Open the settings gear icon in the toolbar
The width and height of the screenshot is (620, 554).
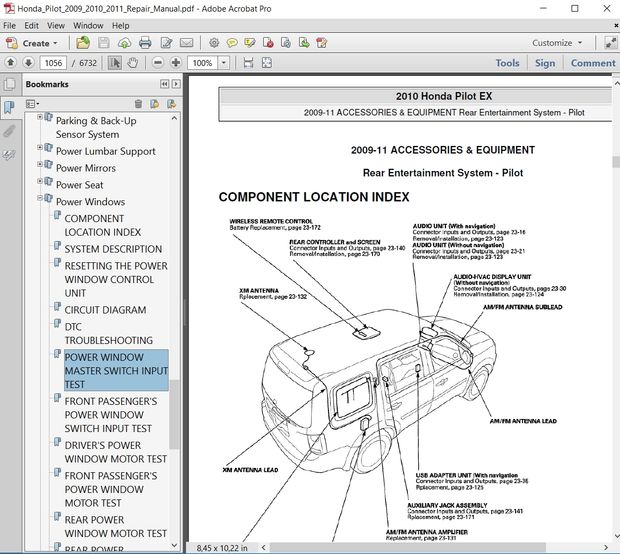click(214, 43)
